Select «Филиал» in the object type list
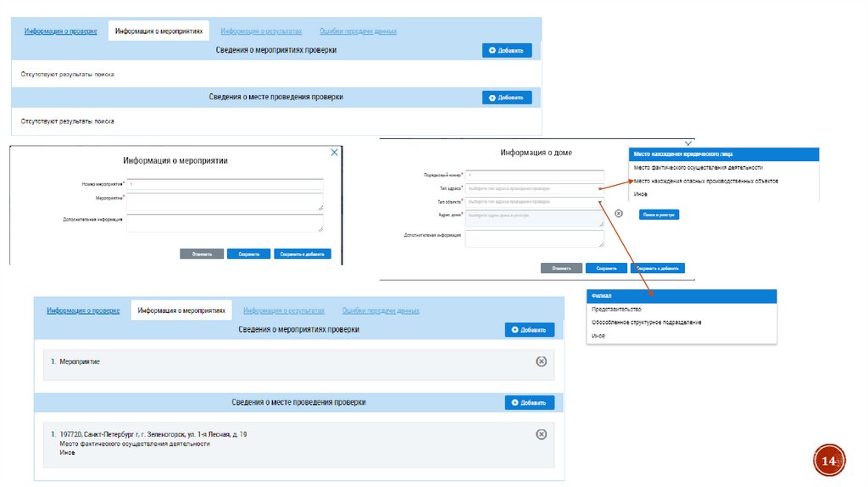868x487 pixels. point(682,296)
